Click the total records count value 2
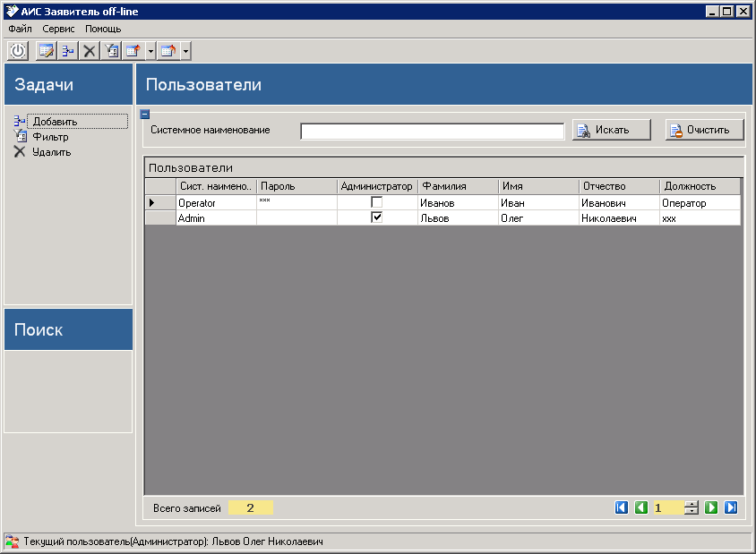 coord(250,507)
